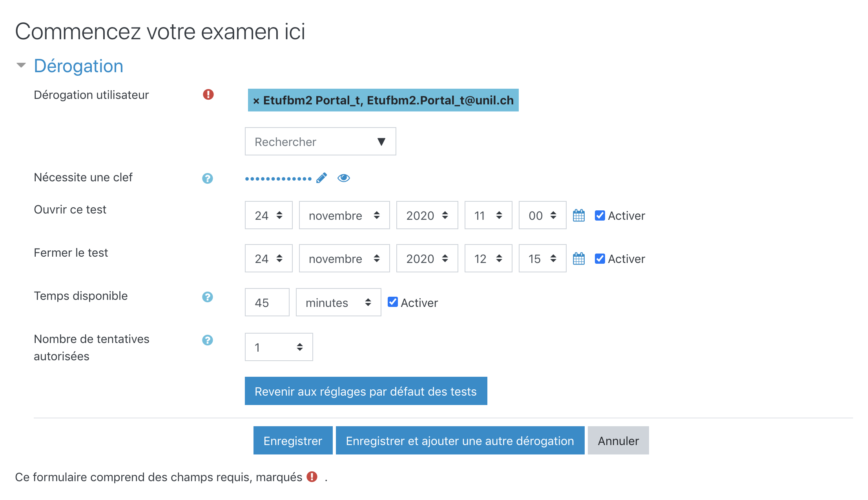Reveal the password with the eye icon
Image resolution: width=868 pixels, height=500 pixels.
[x=343, y=178]
